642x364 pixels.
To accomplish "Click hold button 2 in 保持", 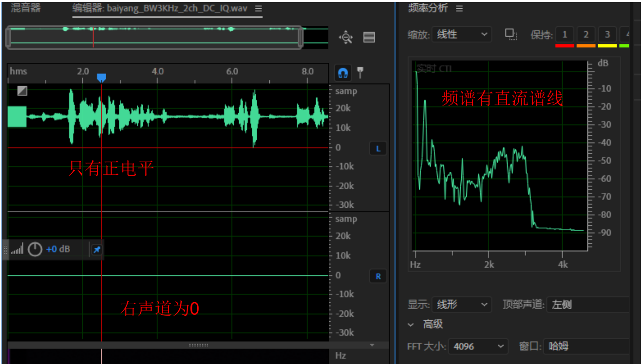I will tap(586, 35).
